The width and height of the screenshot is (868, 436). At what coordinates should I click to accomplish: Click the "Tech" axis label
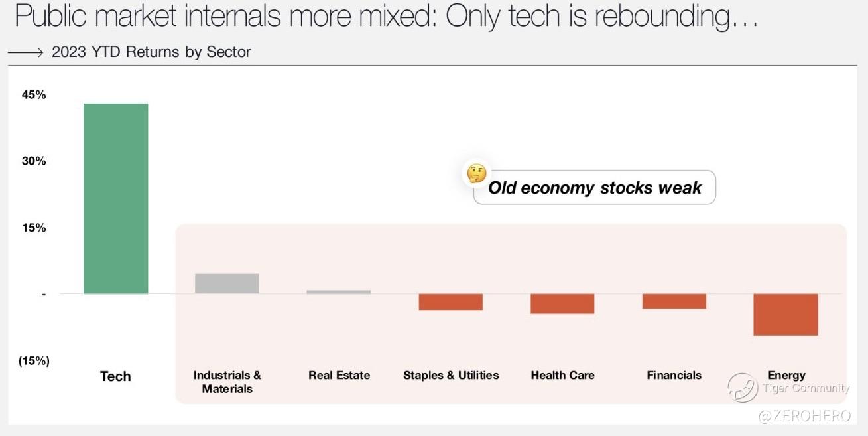(x=115, y=376)
